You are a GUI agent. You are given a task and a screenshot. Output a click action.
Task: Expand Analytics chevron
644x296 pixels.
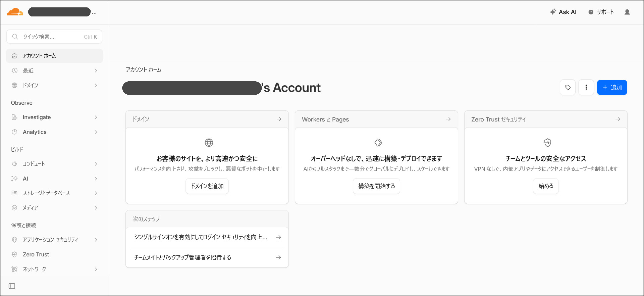coord(96,132)
